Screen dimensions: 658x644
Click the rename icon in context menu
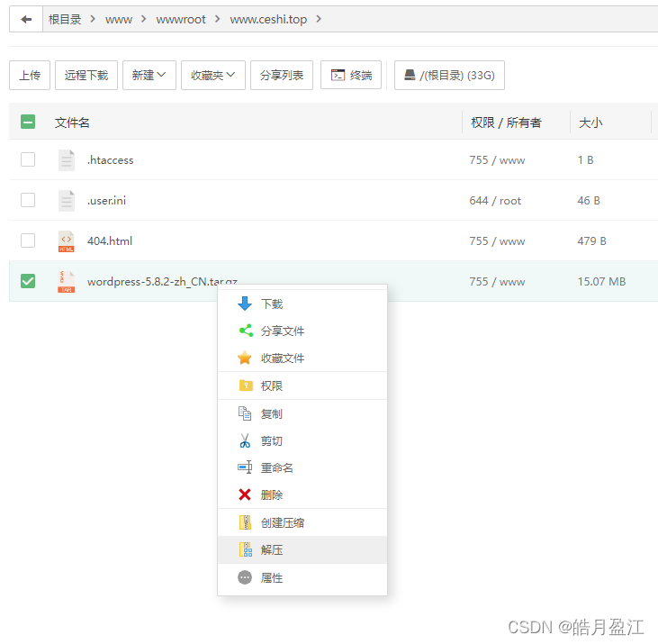point(245,467)
